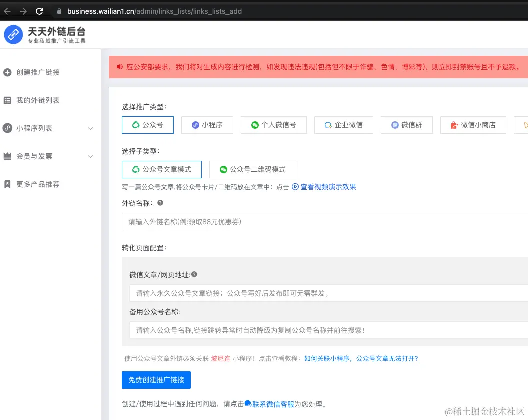This screenshot has height=420, width=528.
Task: Open the 查看视频演示效果 link
Action: [328, 187]
